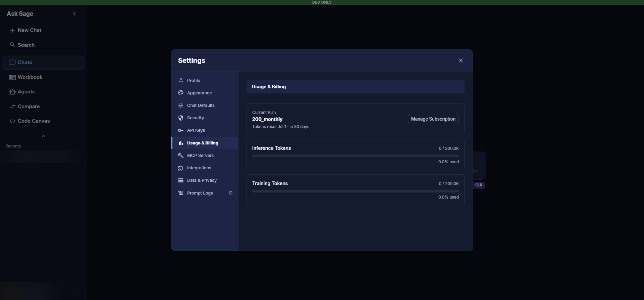Click the DEV ONLY banner text
Screen dimensions: 644x300
coord(322,2)
